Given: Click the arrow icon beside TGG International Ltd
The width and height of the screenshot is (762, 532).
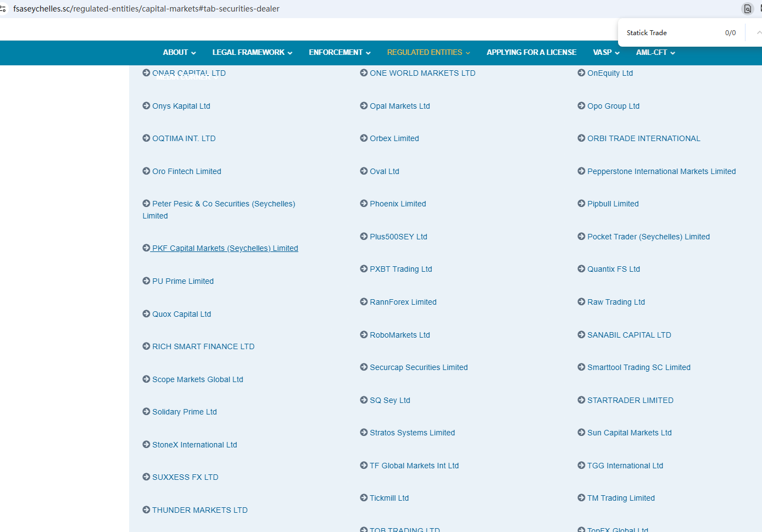Looking at the screenshot, I should (x=581, y=465).
